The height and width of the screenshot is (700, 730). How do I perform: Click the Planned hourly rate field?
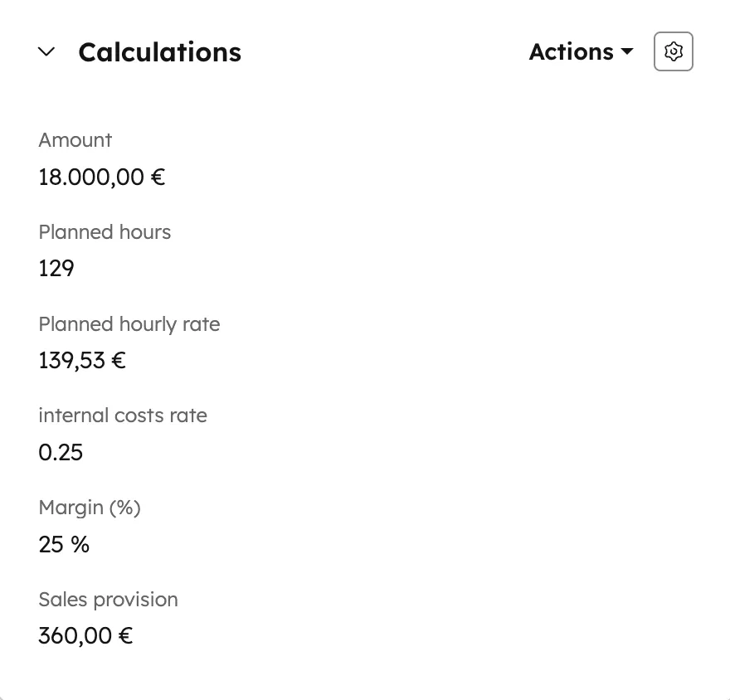click(x=81, y=360)
